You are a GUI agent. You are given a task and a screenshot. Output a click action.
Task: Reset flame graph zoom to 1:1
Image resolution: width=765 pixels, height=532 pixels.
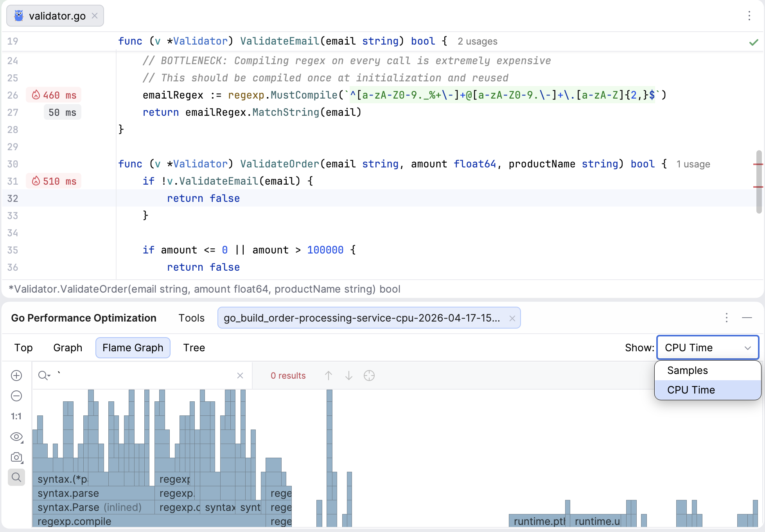[x=16, y=416]
